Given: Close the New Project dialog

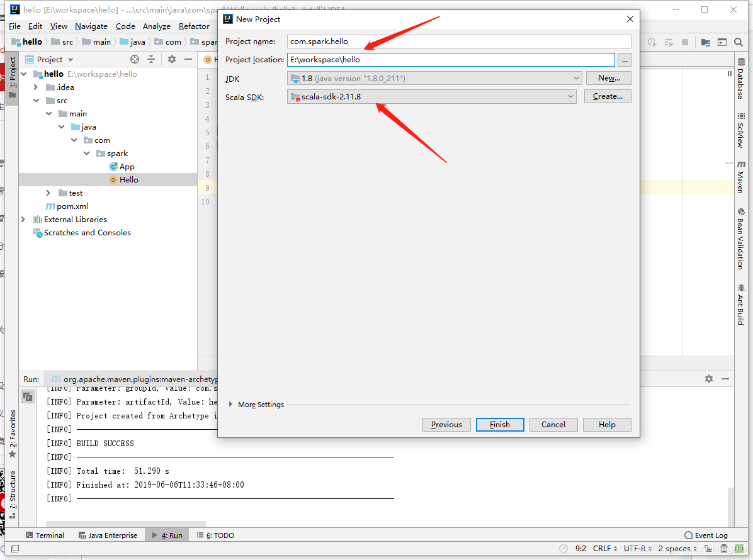Looking at the screenshot, I should coord(630,19).
